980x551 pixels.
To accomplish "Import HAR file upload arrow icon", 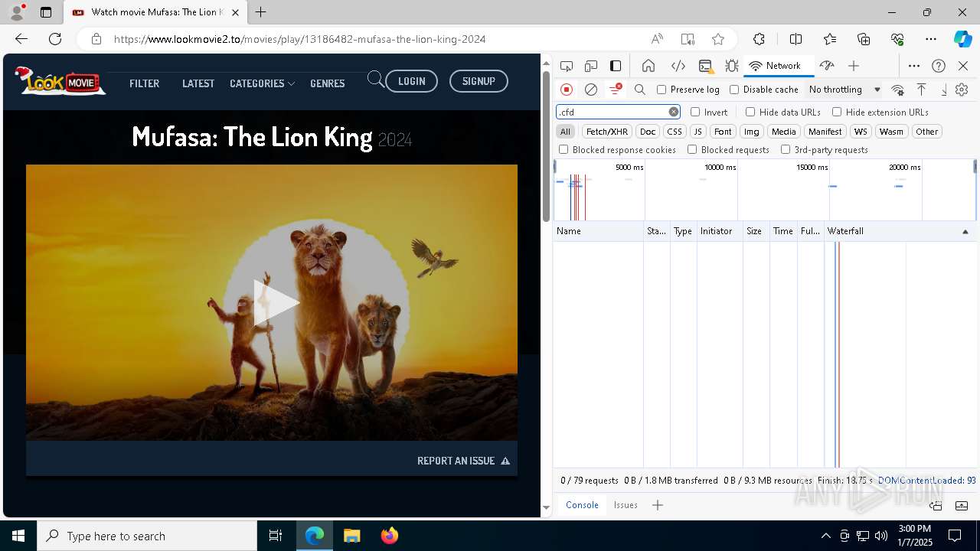I will click(x=922, y=90).
